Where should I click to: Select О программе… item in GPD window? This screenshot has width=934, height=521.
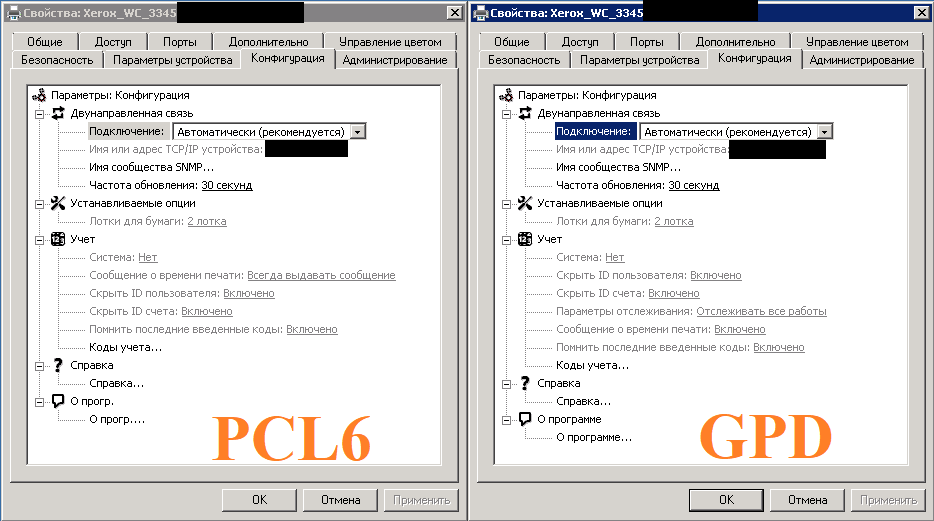click(594, 437)
